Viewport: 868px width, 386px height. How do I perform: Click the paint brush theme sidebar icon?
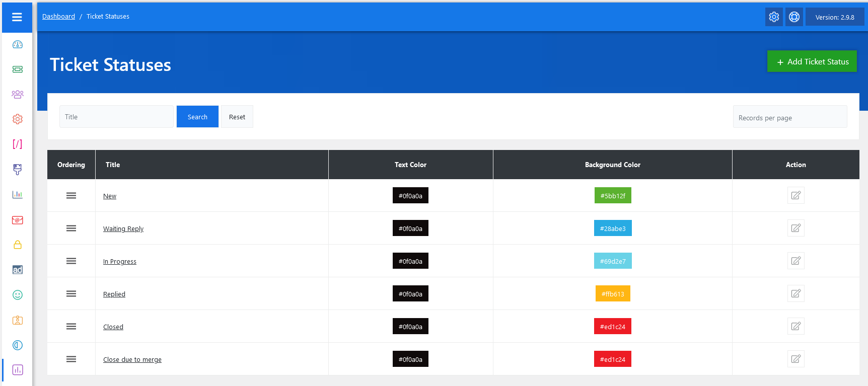pos(18,170)
